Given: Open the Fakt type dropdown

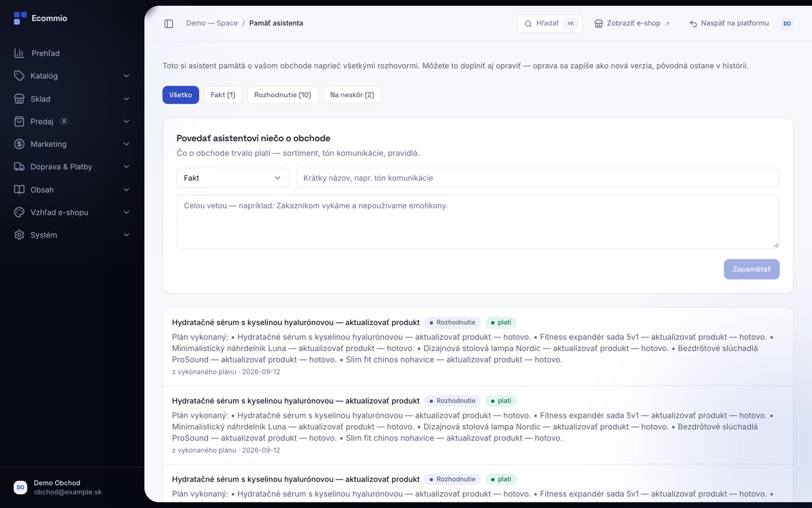Looking at the screenshot, I should coord(233,178).
